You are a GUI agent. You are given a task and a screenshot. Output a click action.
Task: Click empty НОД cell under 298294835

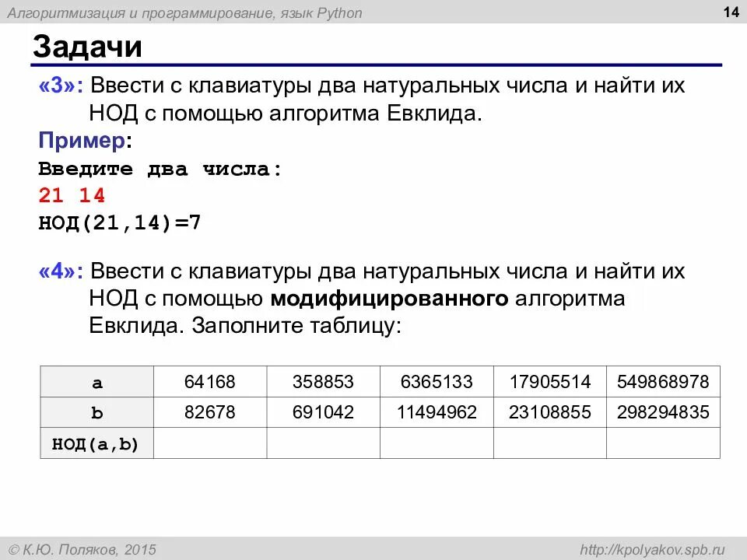663,443
